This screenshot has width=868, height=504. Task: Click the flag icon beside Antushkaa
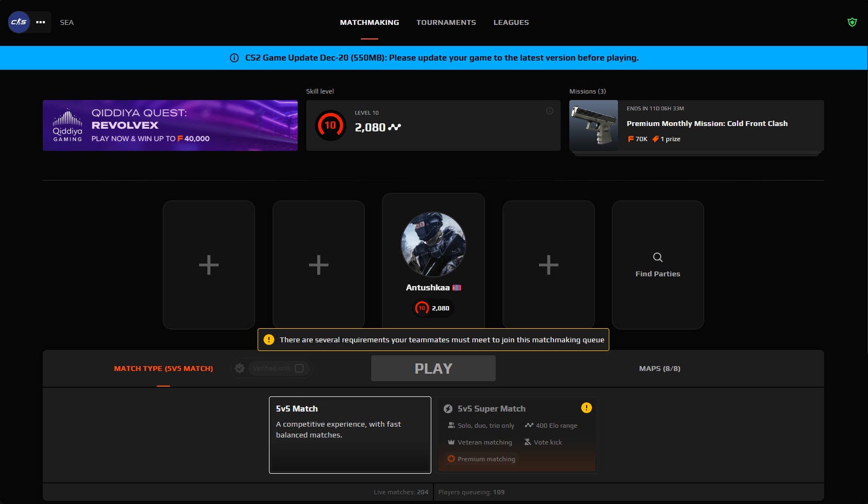[457, 288]
